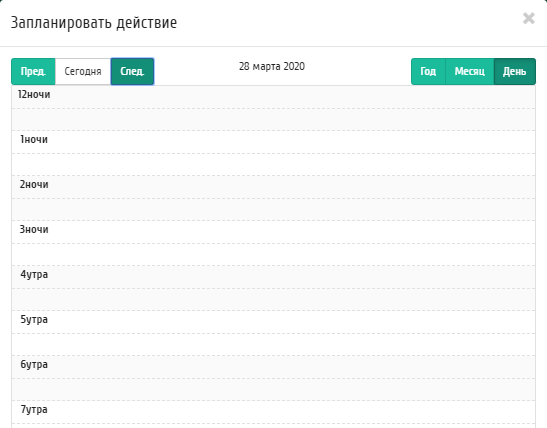
Task: Select the 3ночи time slot
Action: [x=274, y=232]
